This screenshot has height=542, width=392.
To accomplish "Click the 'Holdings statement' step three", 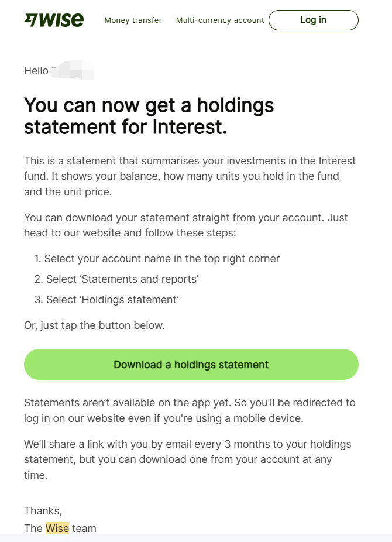I will 106,299.
